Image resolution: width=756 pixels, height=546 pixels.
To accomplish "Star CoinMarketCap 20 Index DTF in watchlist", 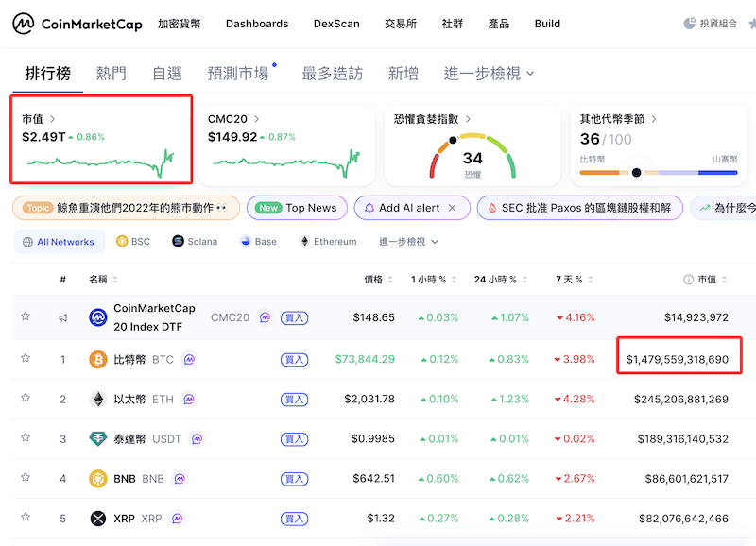I will click(26, 316).
